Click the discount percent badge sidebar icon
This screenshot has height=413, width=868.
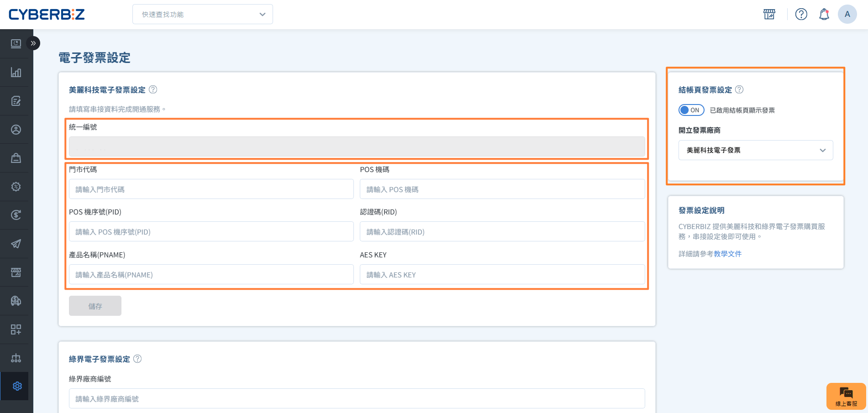coord(16,187)
